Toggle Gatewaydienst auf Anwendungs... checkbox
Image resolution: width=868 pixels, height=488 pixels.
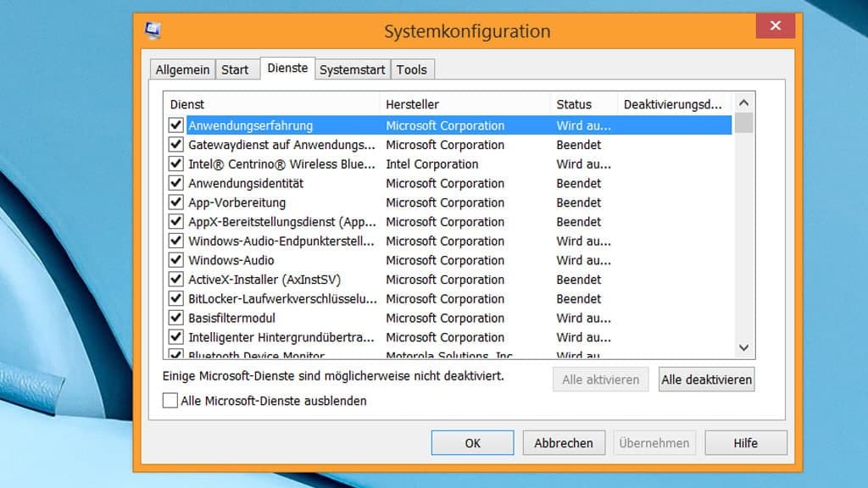pos(176,144)
